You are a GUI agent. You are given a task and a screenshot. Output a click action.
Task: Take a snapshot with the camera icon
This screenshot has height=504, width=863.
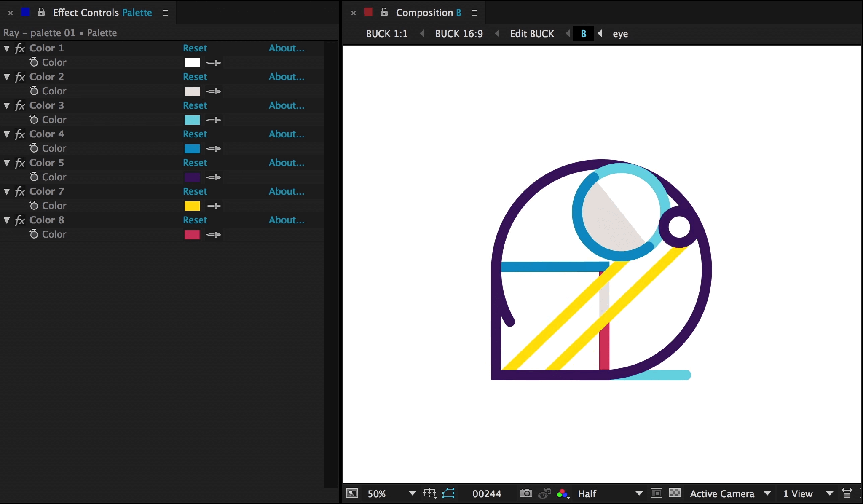coord(525,493)
